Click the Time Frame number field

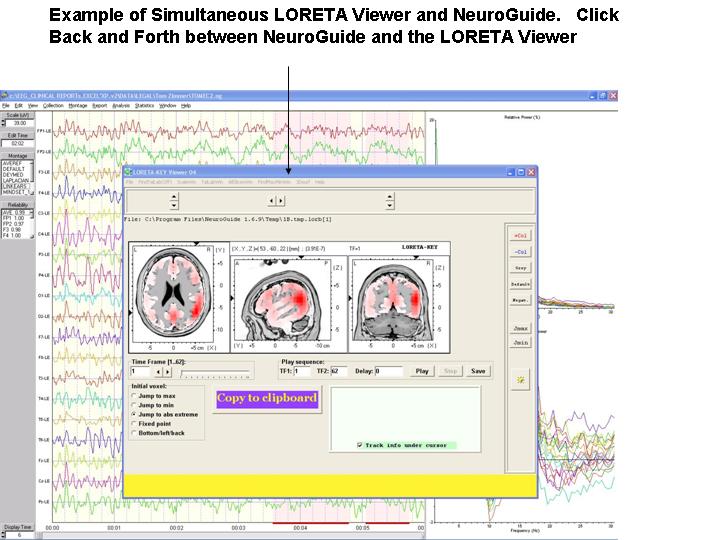(141, 371)
